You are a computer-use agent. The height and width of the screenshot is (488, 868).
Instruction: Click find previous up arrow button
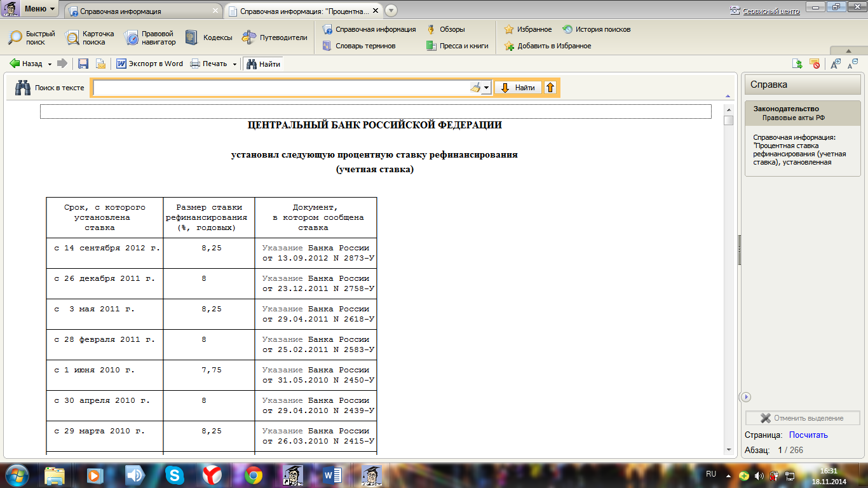tap(550, 88)
